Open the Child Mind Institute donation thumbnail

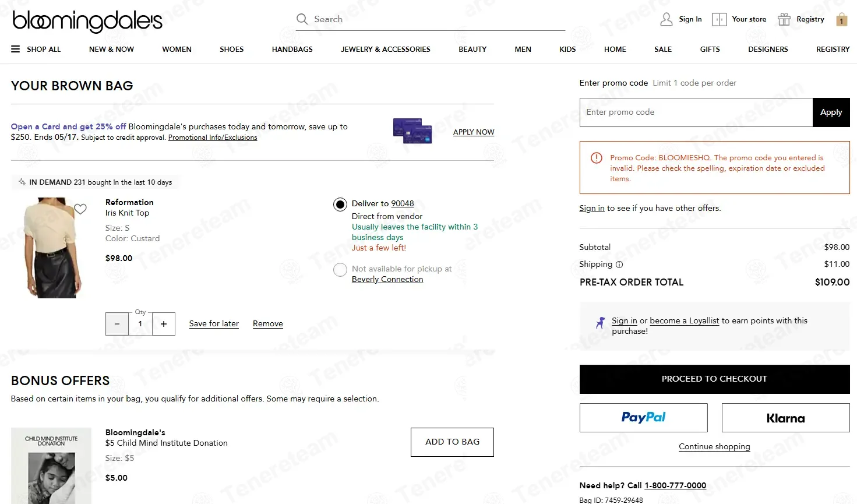pos(51,466)
